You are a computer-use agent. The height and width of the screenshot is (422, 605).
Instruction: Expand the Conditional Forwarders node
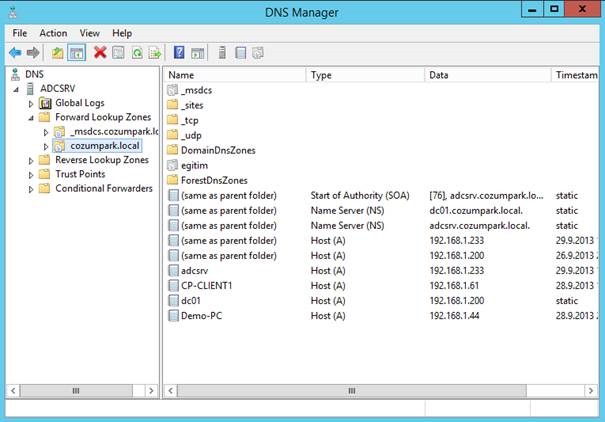[31, 189]
